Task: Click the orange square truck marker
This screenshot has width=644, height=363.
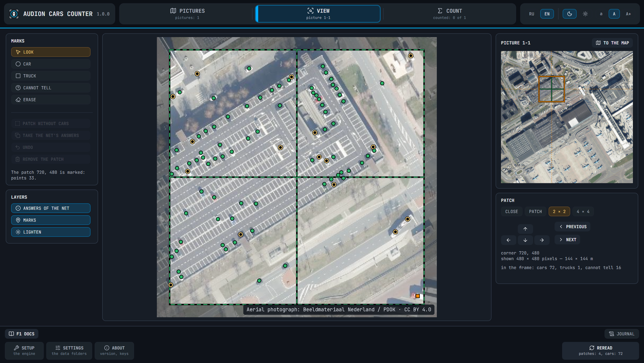Action: (418, 296)
